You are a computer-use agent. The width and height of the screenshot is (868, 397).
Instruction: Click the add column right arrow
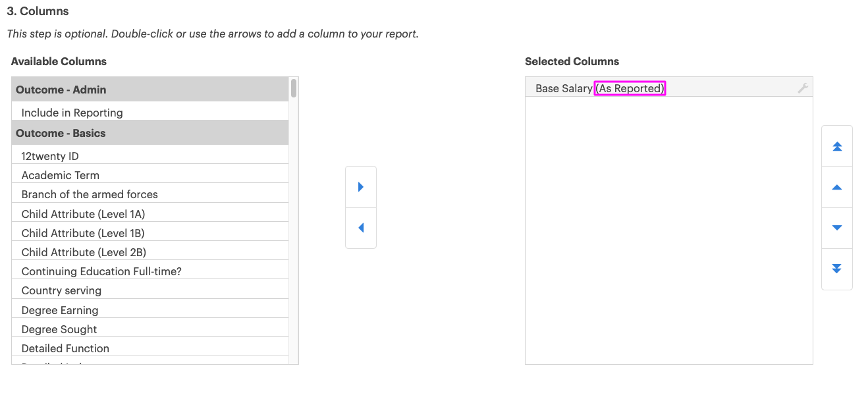click(x=360, y=187)
